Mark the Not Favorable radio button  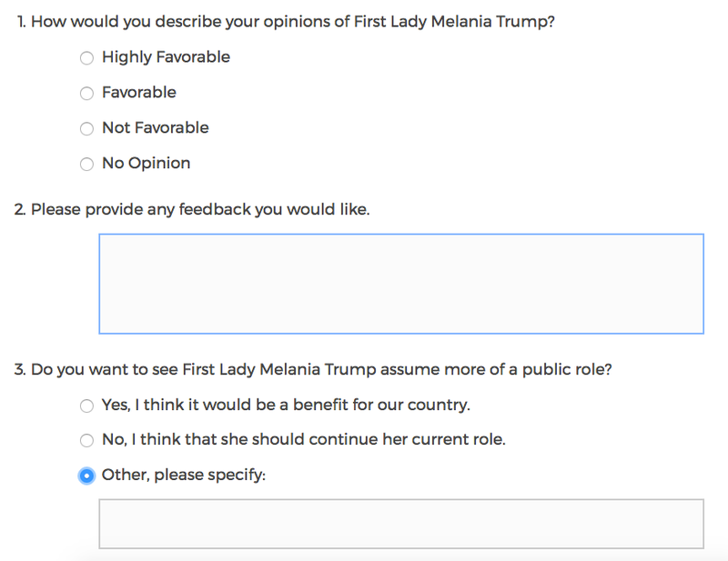coord(86,128)
